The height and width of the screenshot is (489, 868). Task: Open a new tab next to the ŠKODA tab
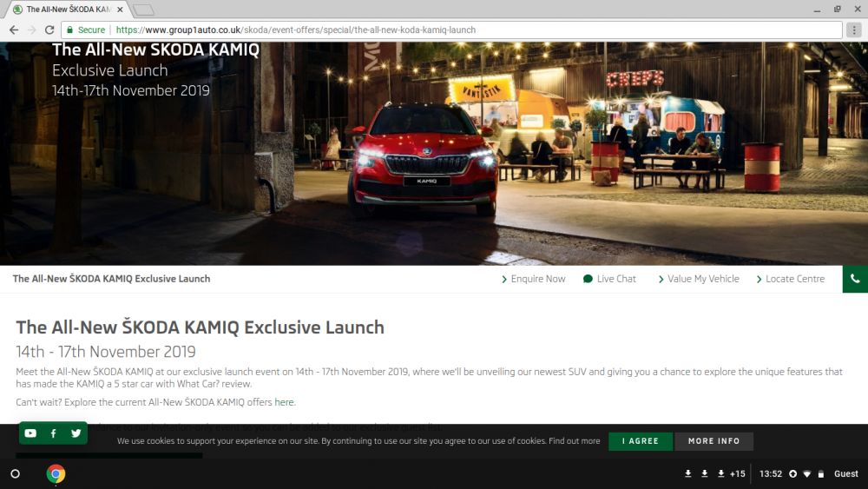coord(143,10)
